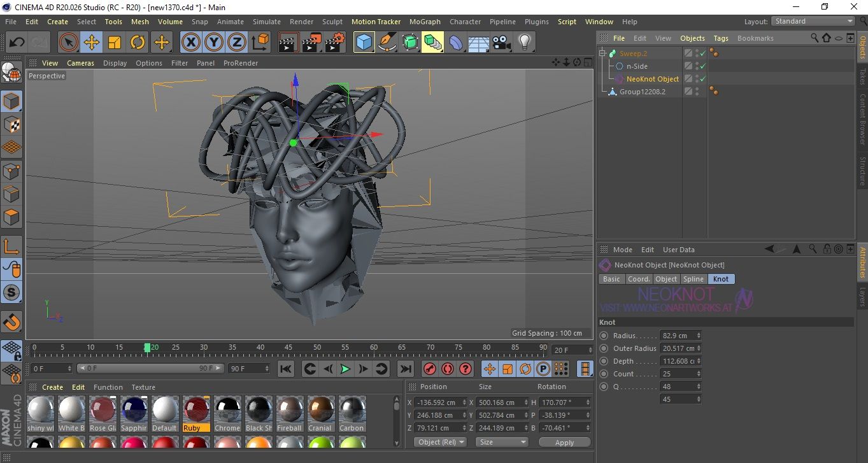Screen dimensions: 868x463
Task: Toggle the Enable Snap magnet
Action: point(11,322)
